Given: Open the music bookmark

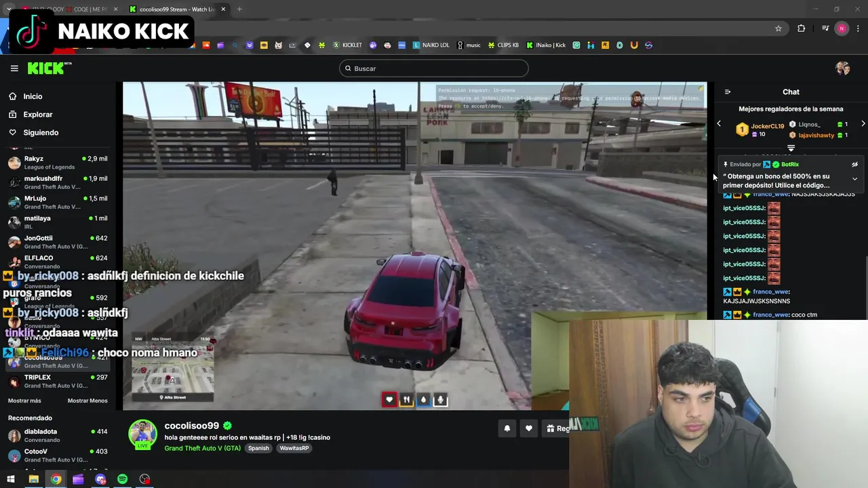Looking at the screenshot, I should click(x=469, y=45).
